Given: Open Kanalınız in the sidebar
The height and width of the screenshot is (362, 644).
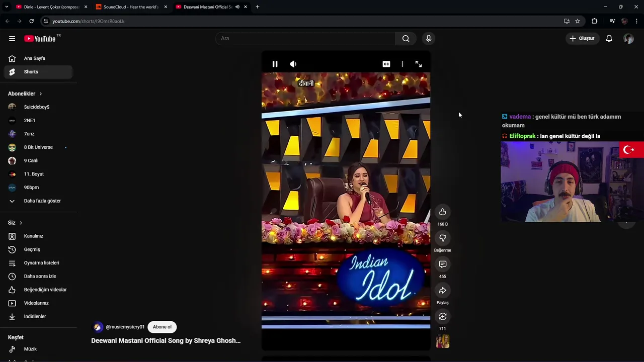Looking at the screenshot, I should (x=39, y=236).
